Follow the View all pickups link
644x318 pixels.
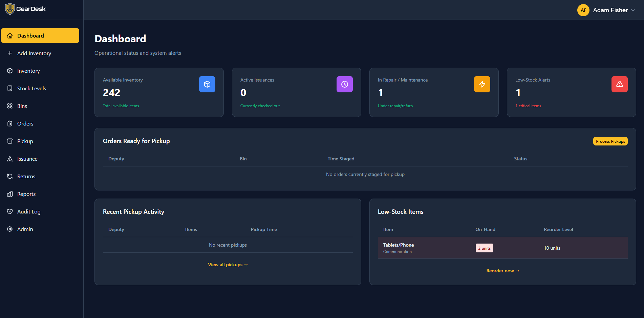(228, 265)
